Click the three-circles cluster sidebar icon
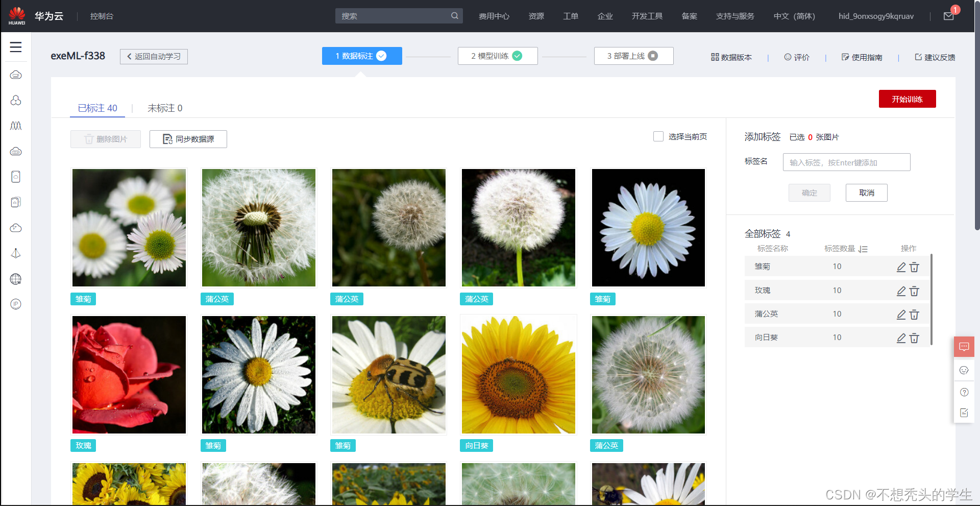Image resolution: width=980 pixels, height=506 pixels. coord(16,101)
